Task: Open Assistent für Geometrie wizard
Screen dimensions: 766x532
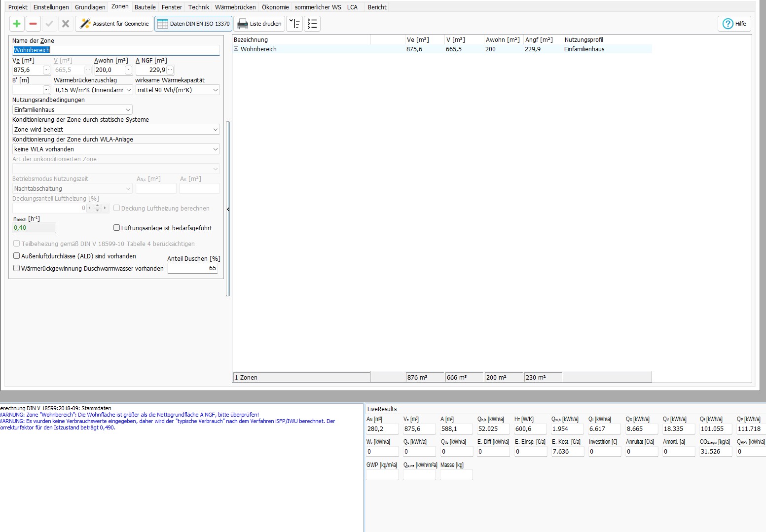Action: click(x=114, y=24)
